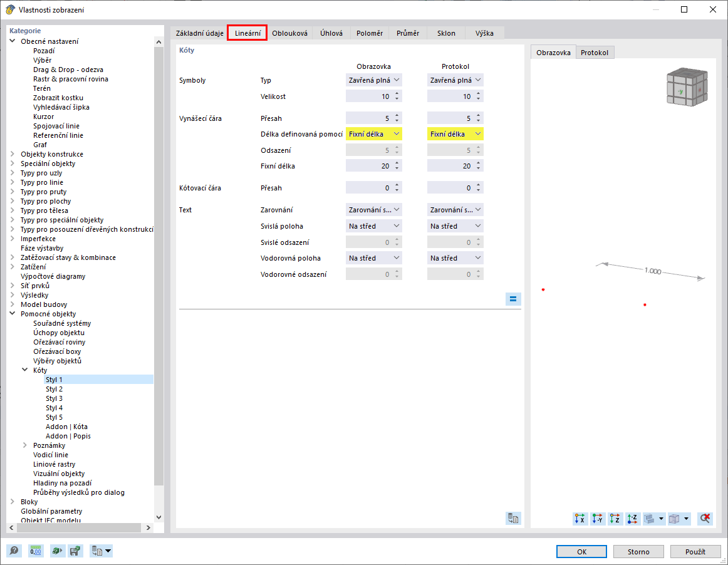Click the Vlastnosti zobrazení title bar app icon
Viewport: 728px width, 565px height.
coord(10,9)
